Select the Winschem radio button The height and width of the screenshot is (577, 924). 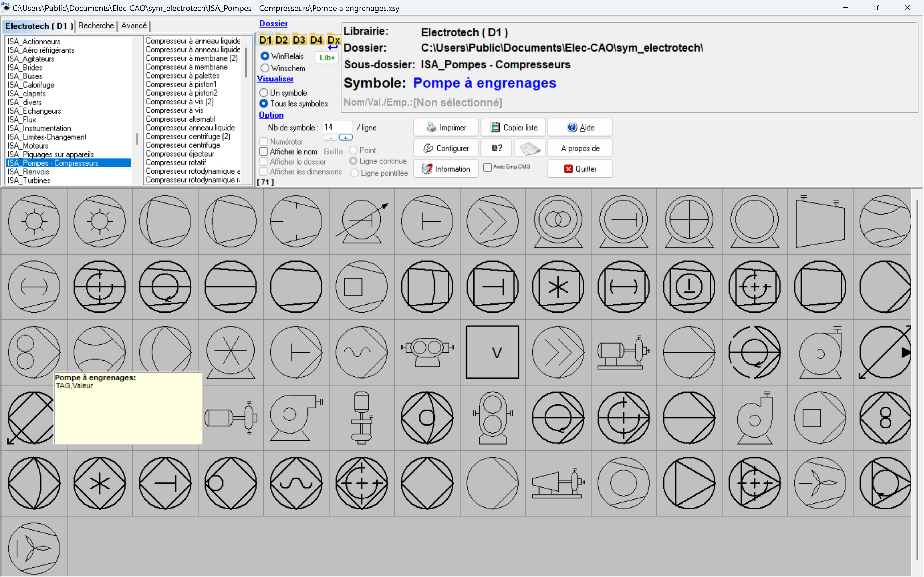(265, 68)
